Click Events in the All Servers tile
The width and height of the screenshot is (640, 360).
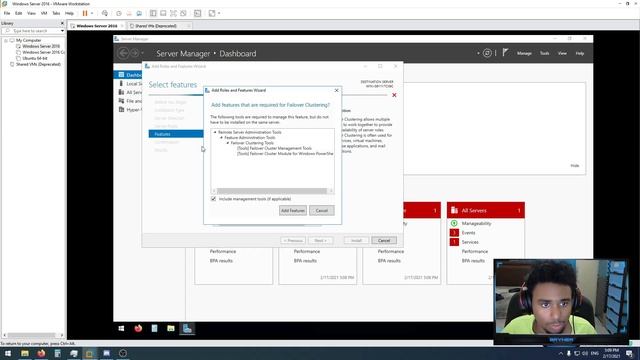point(469,233)
